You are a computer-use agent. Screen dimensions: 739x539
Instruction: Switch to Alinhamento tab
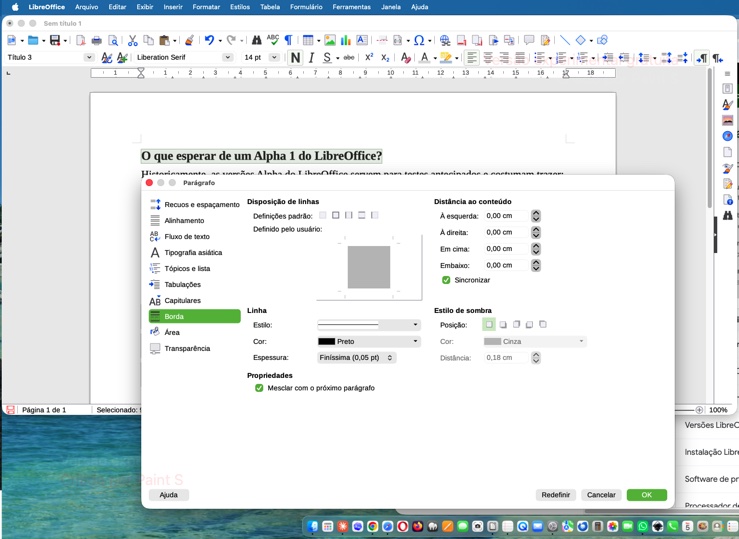195,220
